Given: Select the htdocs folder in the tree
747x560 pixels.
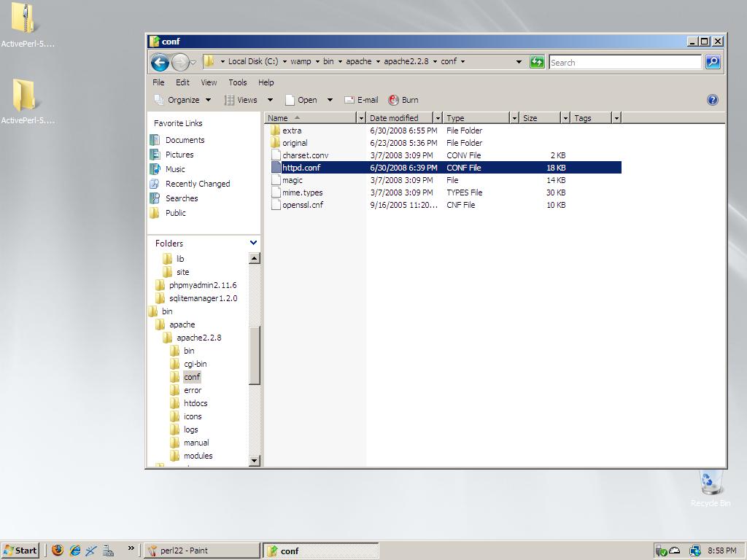Looking at the screenshot, I should pyautogui.click(x=195, y=403).
